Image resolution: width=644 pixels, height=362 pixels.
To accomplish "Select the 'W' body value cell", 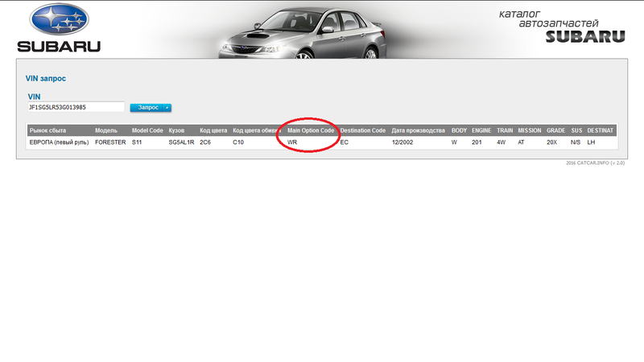I will 454,142.
